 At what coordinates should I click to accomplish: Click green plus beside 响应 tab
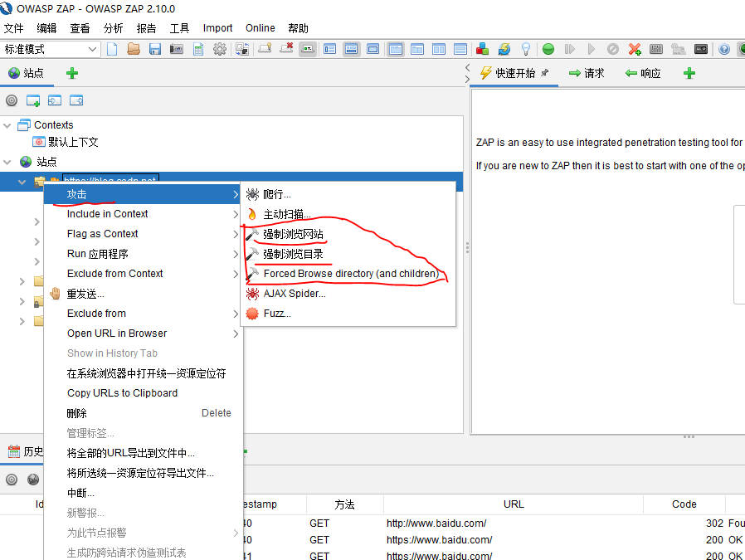pos(689,73)
